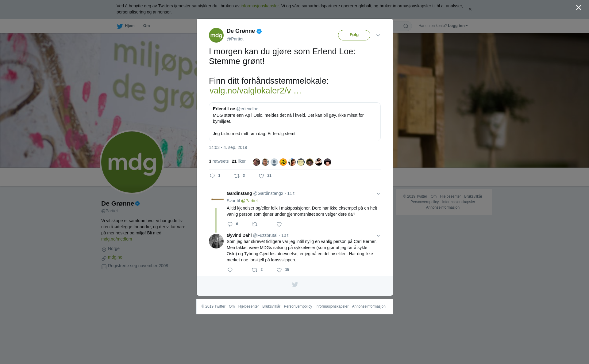Screen dimensions: 589x364
Task: Click the Twitter bird Hjem icon
Action: click(120, 26)
